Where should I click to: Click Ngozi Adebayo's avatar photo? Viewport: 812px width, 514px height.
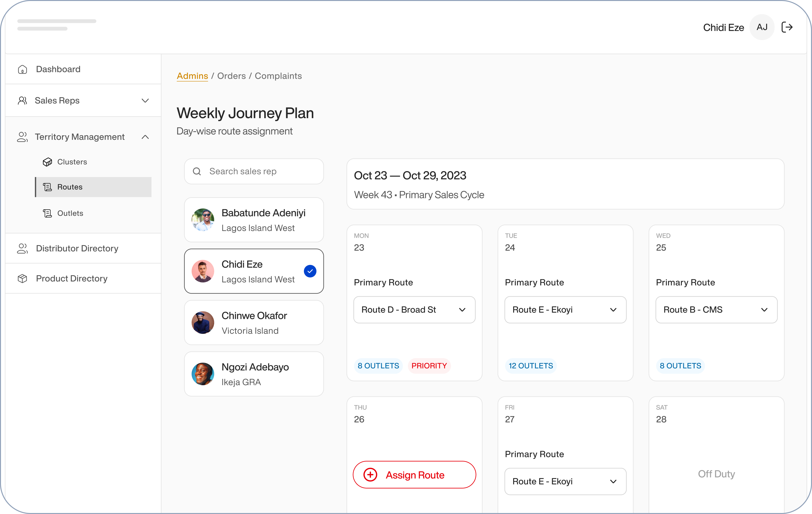pos(203,374)
